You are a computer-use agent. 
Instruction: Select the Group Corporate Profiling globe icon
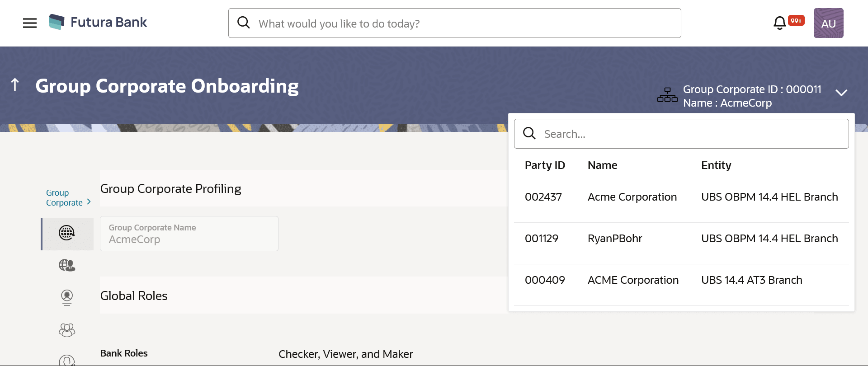(x=67, y=233)
